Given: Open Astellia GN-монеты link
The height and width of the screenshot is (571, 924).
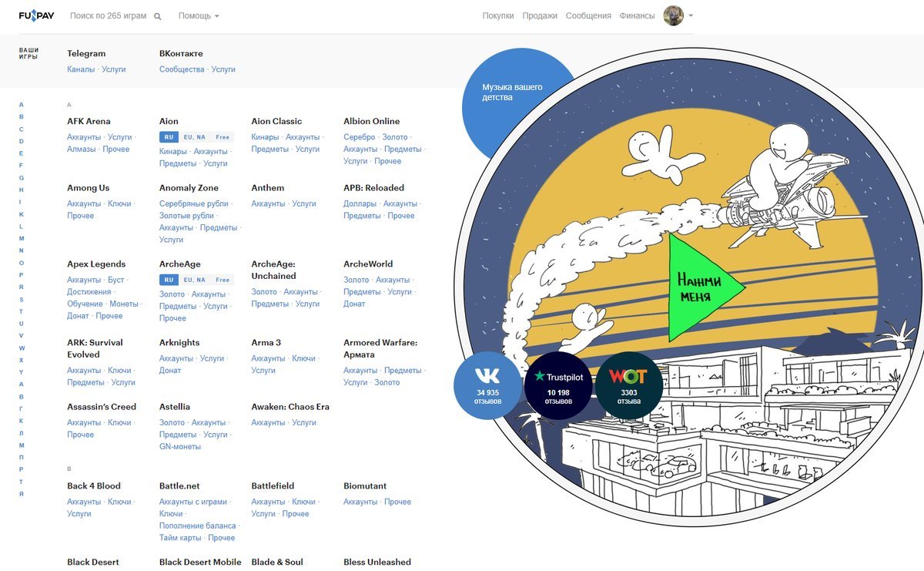Looking at the screenshot, I should pos(180,446).
